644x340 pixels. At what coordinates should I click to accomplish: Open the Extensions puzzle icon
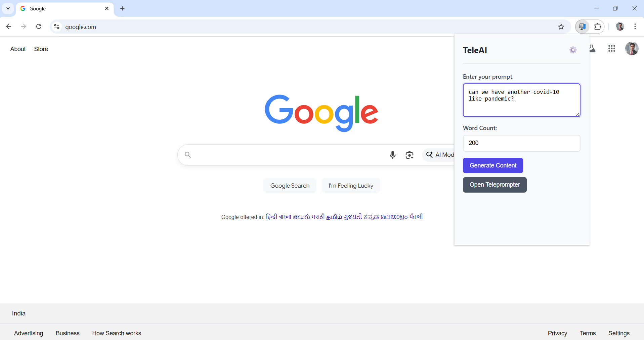pos(598,27)
